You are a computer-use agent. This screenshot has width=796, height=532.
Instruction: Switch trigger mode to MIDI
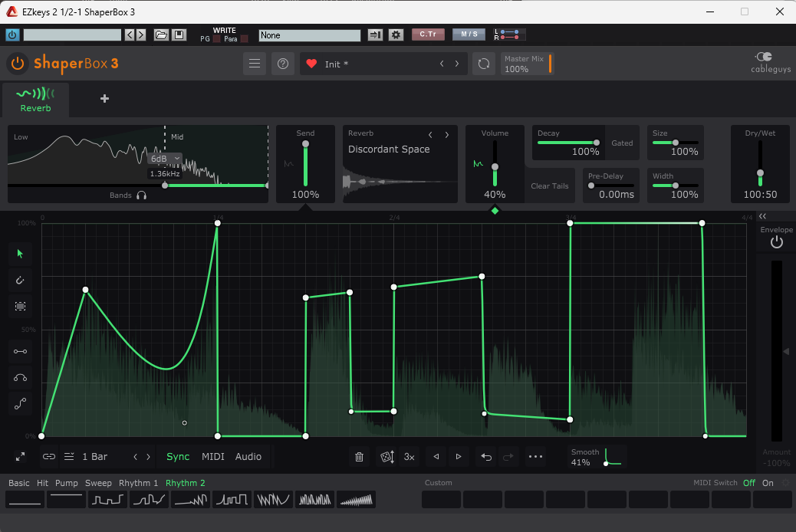(x=213, y=457)
